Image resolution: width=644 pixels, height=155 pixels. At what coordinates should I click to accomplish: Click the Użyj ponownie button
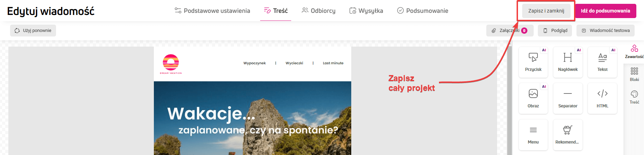(x=33, y=31)
